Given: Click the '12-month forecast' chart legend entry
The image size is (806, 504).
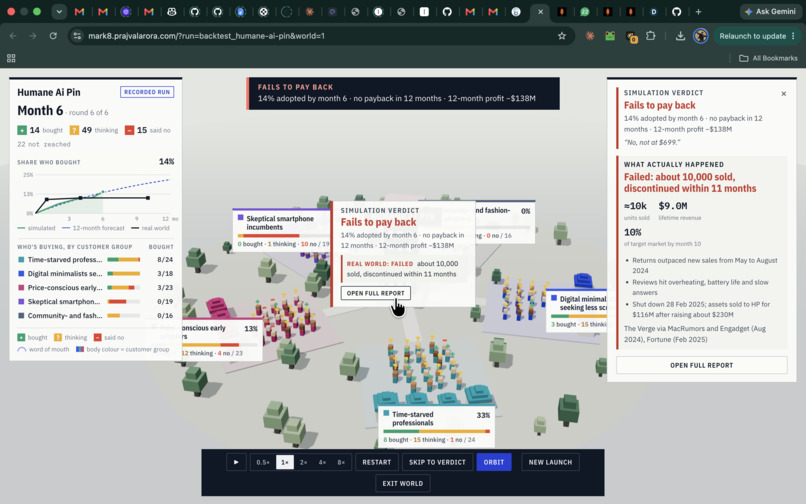Looking at the screenshot, I should click(93, 228).
